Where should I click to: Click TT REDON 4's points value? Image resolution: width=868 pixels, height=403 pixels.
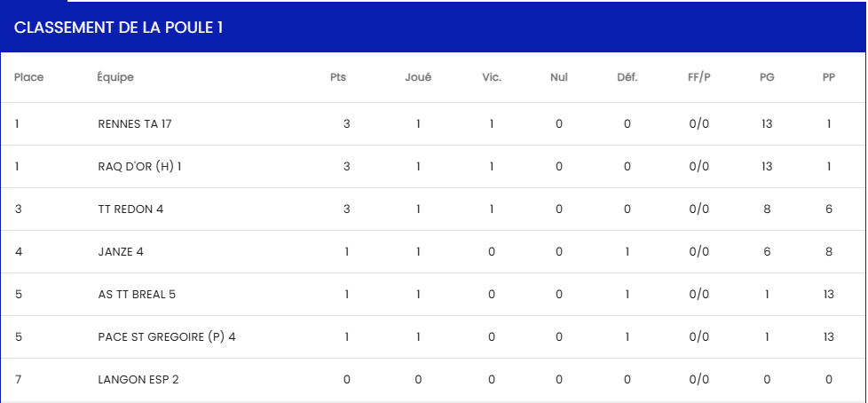click(346, 209)
